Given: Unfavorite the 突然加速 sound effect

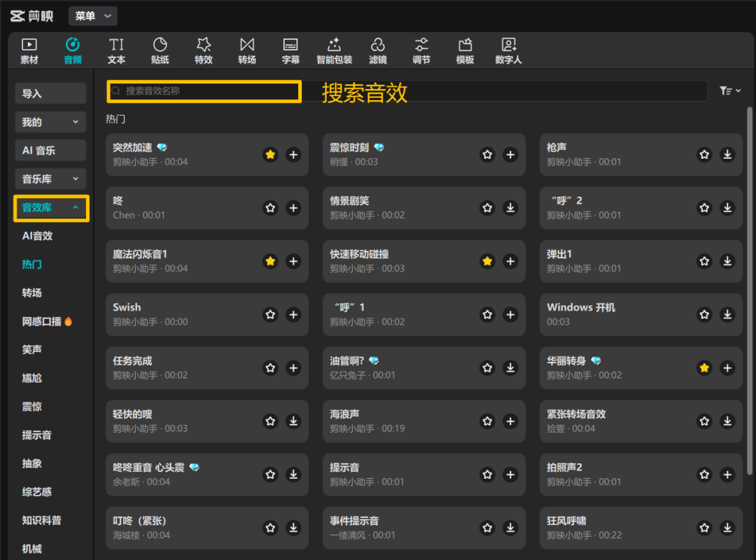Looking at the screenshot, I should point(270,155).
